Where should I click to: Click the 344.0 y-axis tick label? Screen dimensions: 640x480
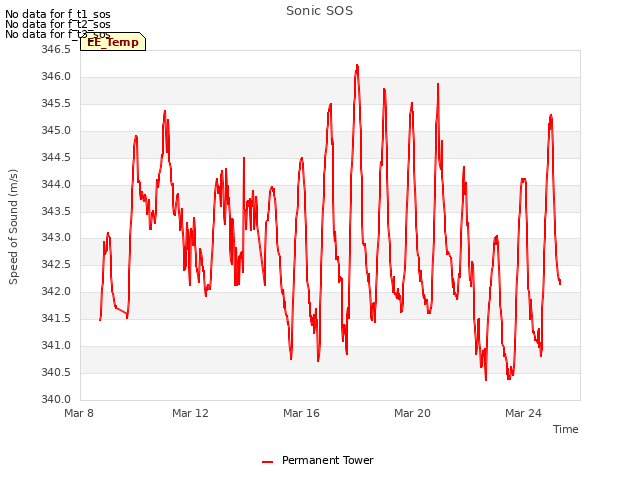(x=56, y=184)
